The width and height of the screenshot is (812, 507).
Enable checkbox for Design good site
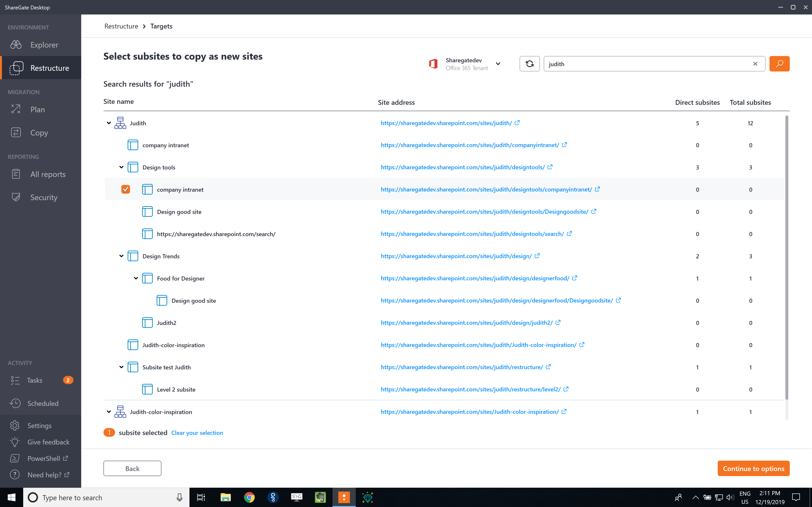126,211
